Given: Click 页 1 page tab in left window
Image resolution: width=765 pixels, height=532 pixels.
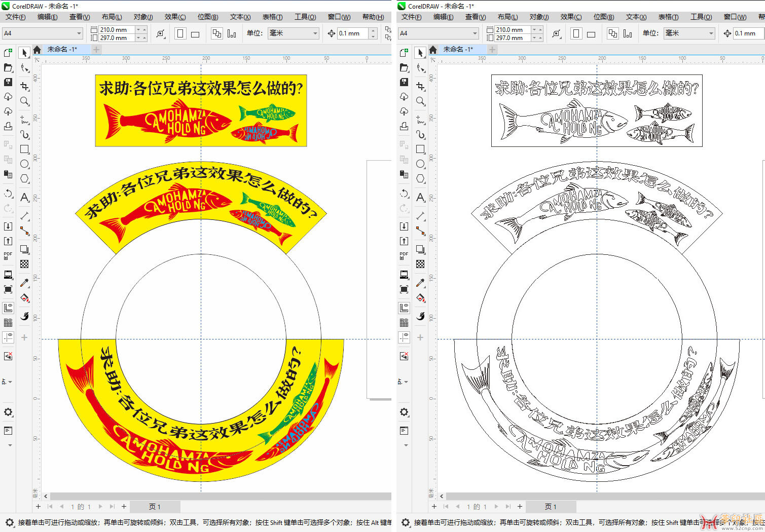Looking at the screenshot, I should [x=155, y=507].
